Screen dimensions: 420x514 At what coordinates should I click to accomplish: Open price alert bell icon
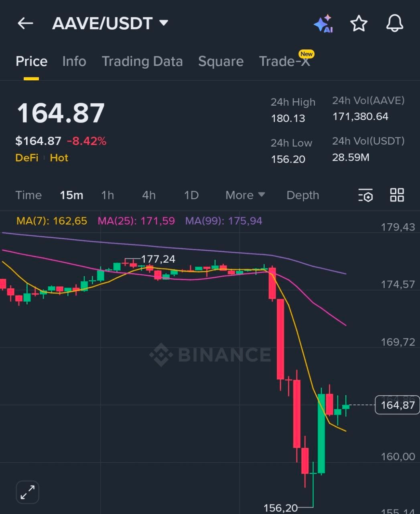(394, 24)
